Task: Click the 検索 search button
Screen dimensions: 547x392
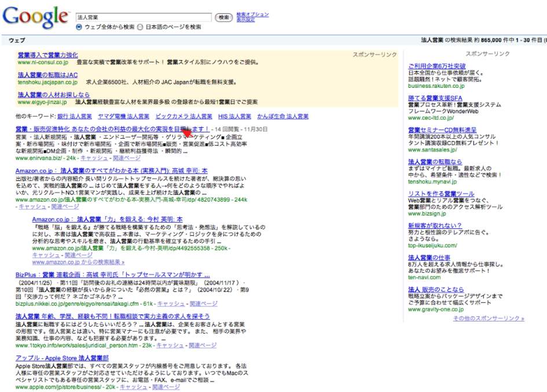Action: (x=223, y=17)
